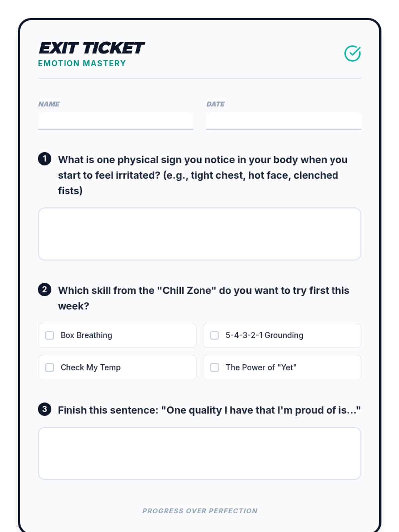Click the Chill Zone skill question text

[x=203, y=298]
